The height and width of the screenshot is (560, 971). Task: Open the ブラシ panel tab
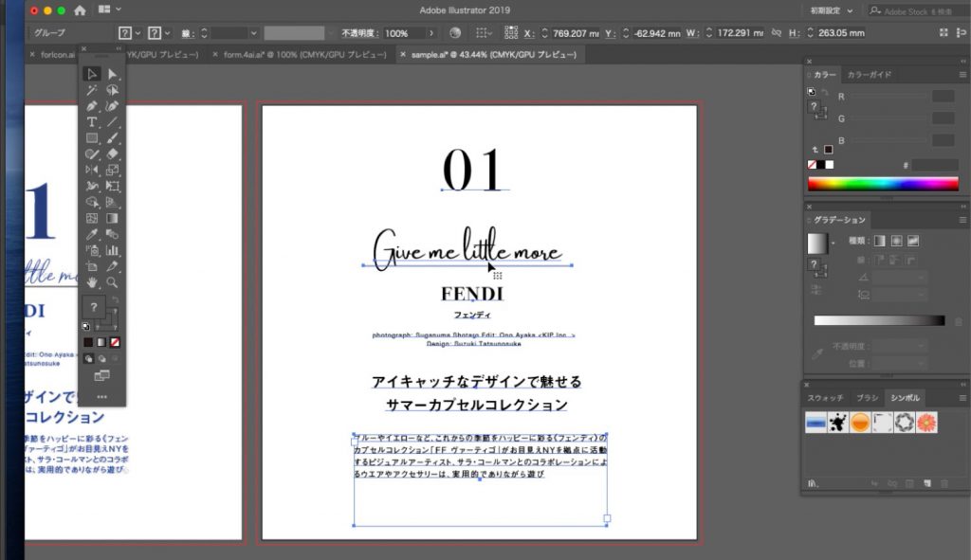coord(867,398)
